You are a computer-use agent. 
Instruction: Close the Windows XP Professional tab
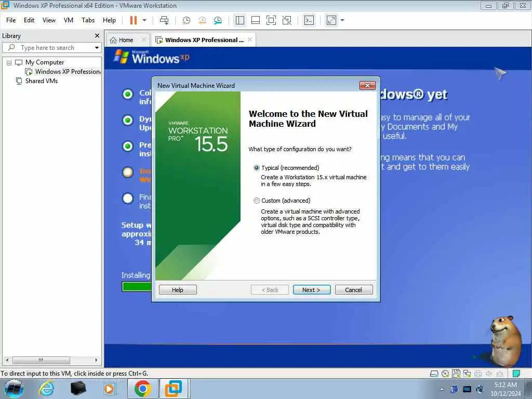tap(250, 39)
